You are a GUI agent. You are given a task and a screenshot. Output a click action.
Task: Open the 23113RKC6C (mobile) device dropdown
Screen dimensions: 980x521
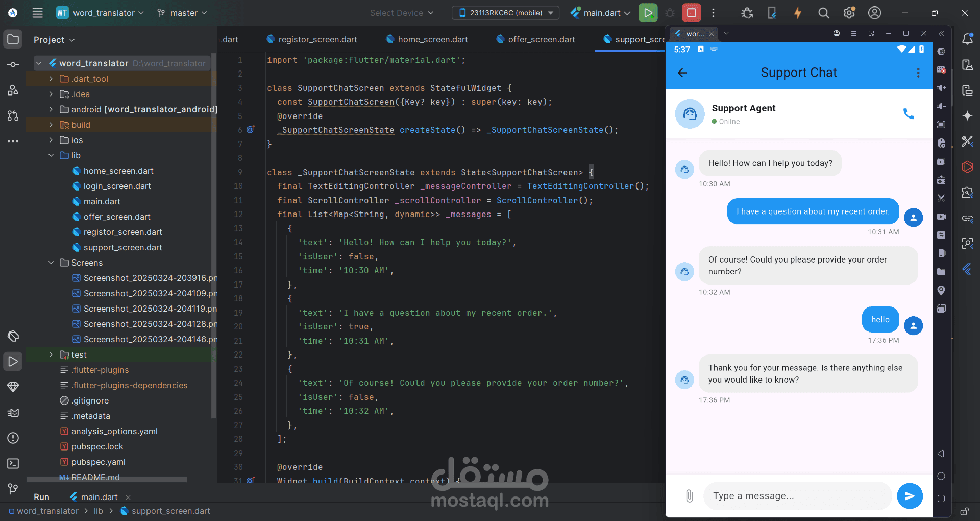point(505,13)
